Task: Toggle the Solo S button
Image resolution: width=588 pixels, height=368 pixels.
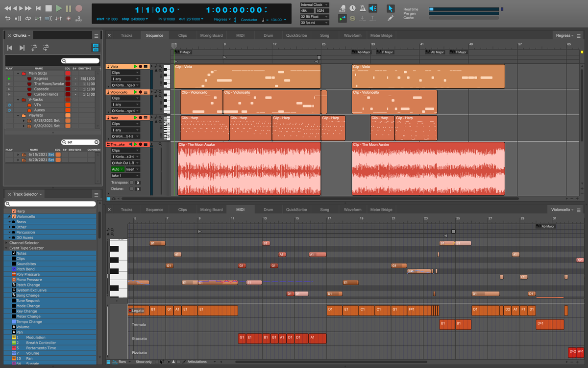Action: 352,19
